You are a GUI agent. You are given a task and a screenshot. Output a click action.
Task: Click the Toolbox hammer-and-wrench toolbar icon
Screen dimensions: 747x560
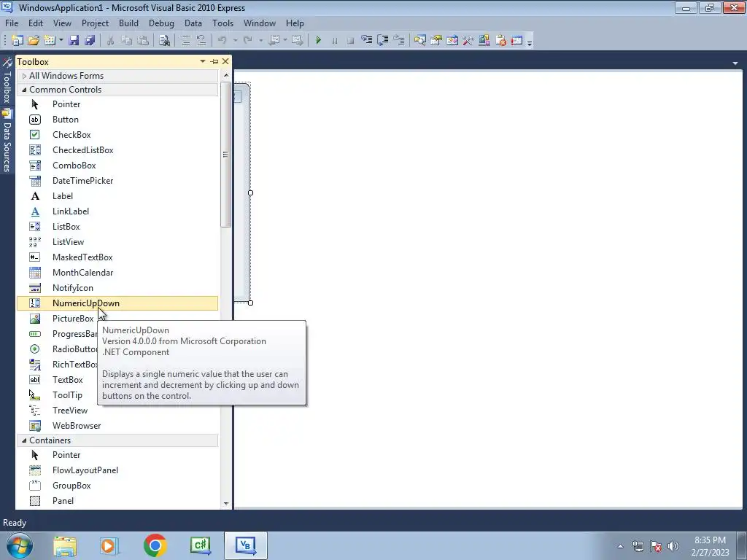coord(468,41)
